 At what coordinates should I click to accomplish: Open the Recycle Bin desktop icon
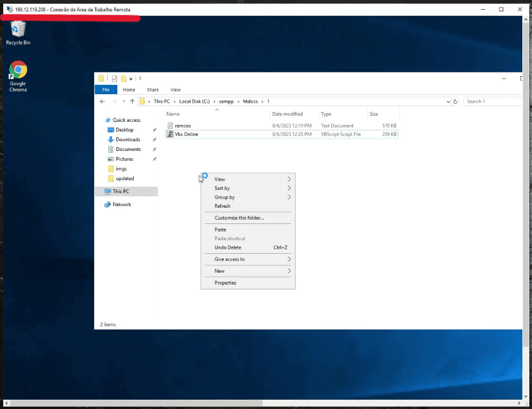pos(18,32)
